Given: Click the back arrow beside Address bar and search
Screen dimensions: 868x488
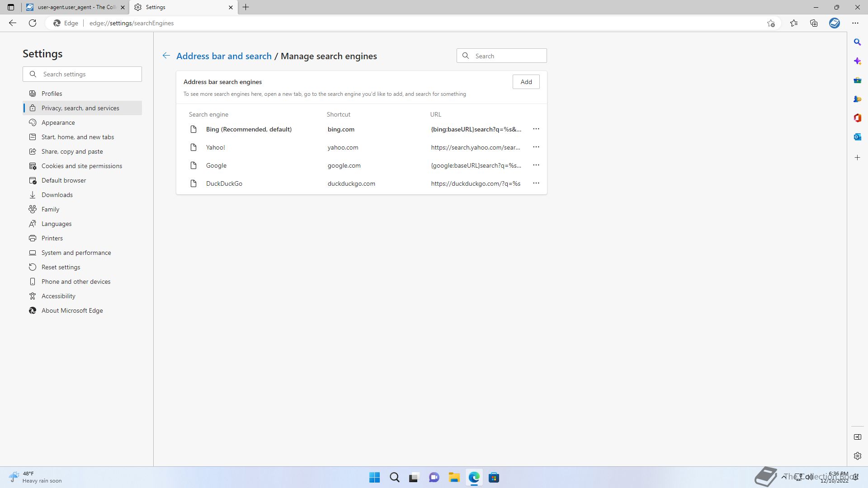Looking at the screenshot, I should click(166, 56).
